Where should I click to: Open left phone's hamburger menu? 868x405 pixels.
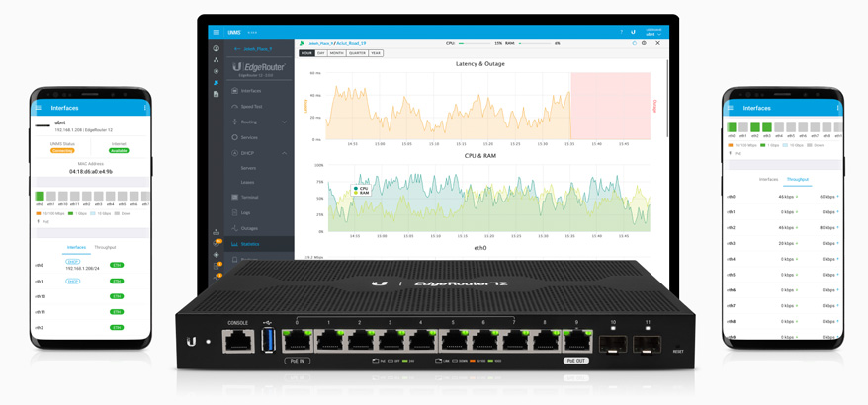pos(39,108)
